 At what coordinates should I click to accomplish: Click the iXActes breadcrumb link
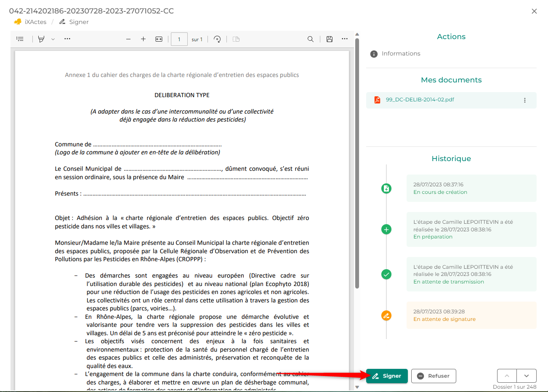click(x=35, y=22)
